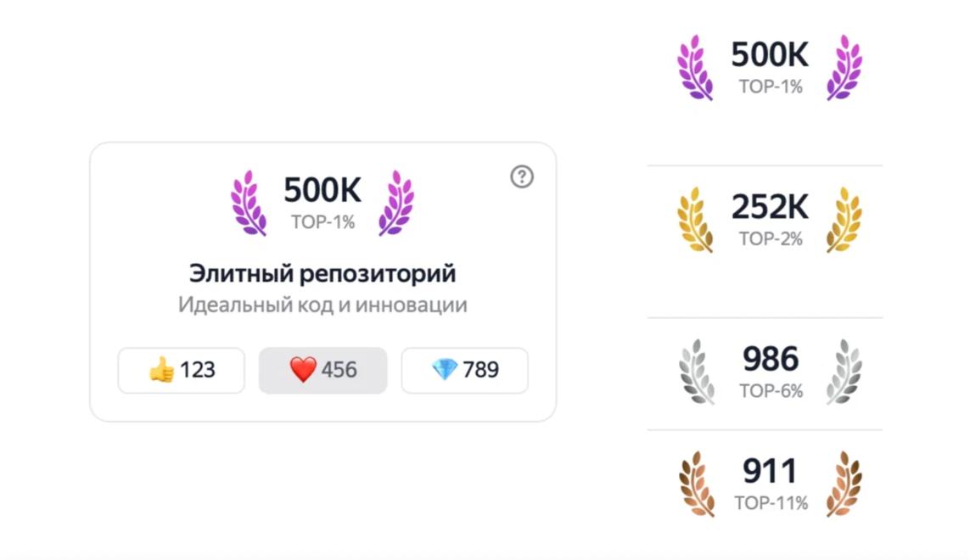Click the left gold laurel icon
This screenshot has width=970, height=560.
click(695, 220)
